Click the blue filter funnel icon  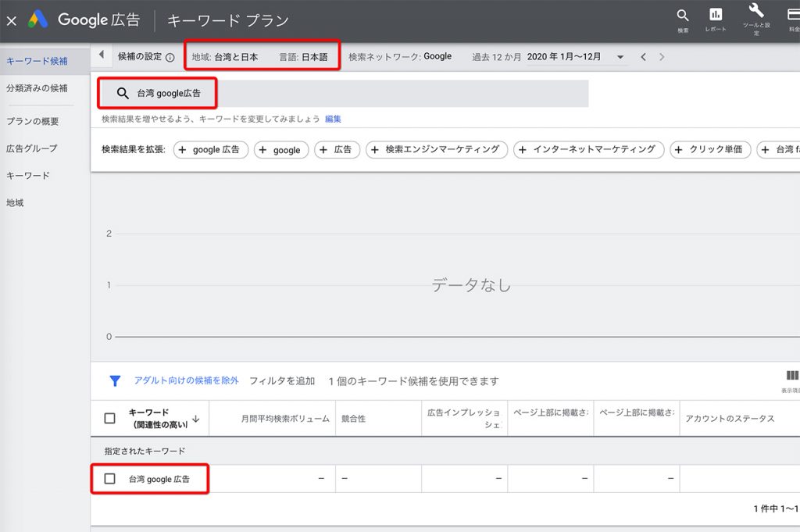pos(116,381)
